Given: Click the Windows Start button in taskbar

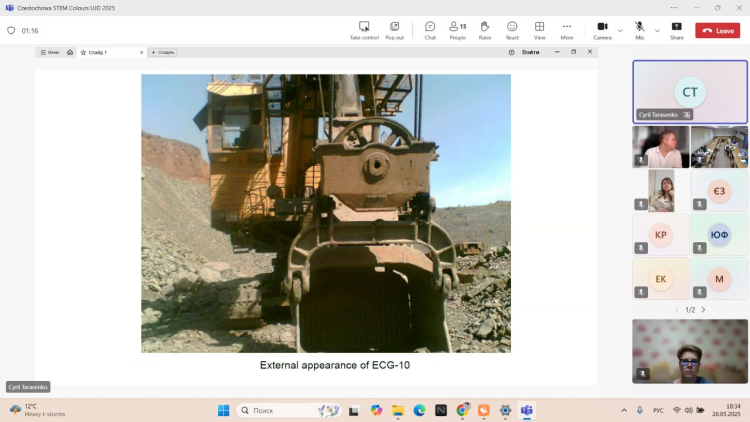Looking at the screenshot, I should click(223, 410).
